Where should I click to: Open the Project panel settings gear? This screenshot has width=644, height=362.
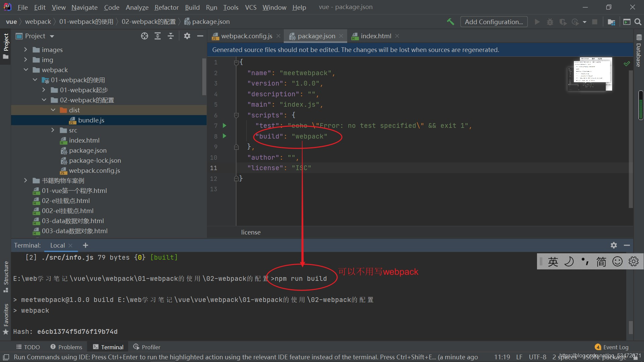[x=187, y=36]
